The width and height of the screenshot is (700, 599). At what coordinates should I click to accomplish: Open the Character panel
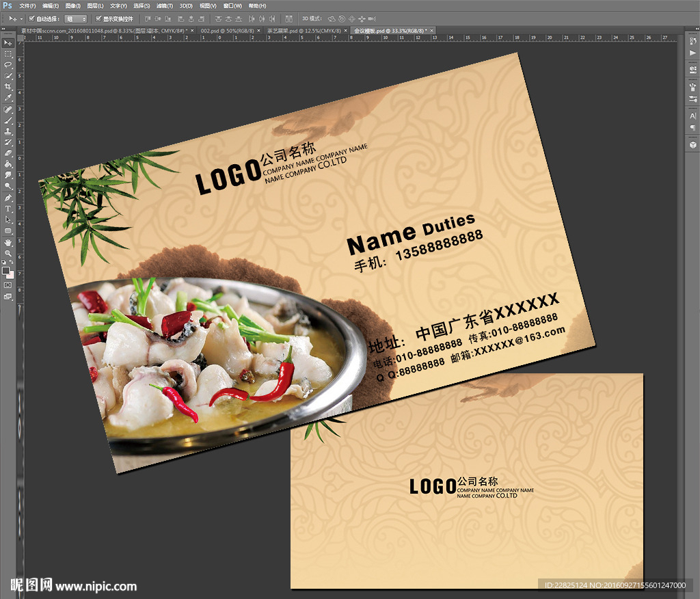[693, 116]
